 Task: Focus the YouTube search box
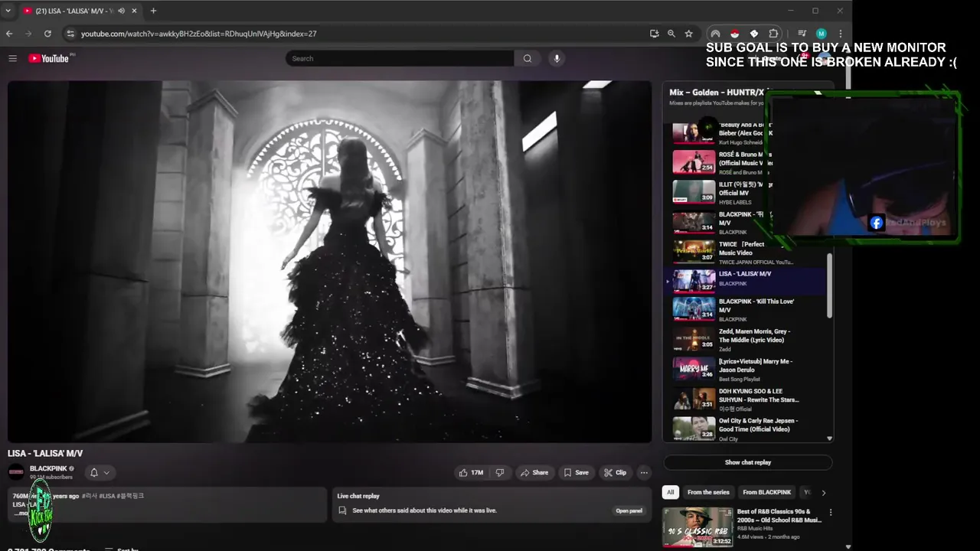click(400, 58)
